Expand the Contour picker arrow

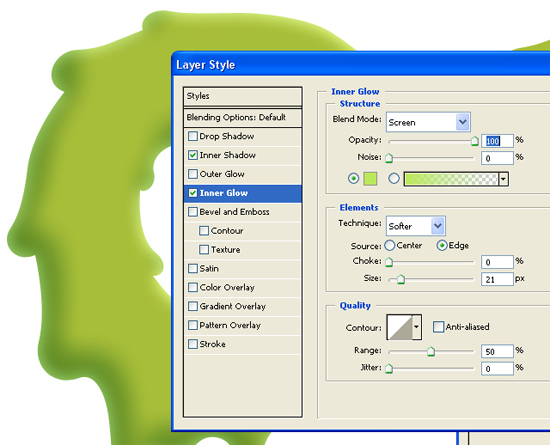click(416, 327)
